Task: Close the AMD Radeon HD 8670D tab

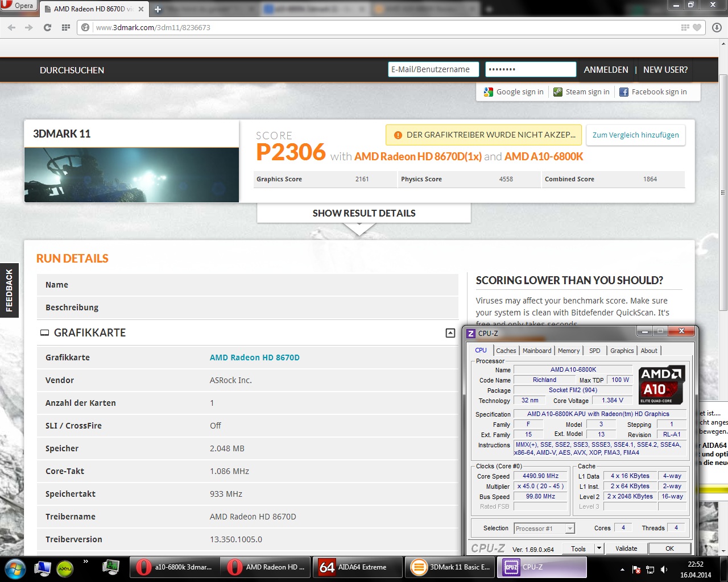Action: 141,9
